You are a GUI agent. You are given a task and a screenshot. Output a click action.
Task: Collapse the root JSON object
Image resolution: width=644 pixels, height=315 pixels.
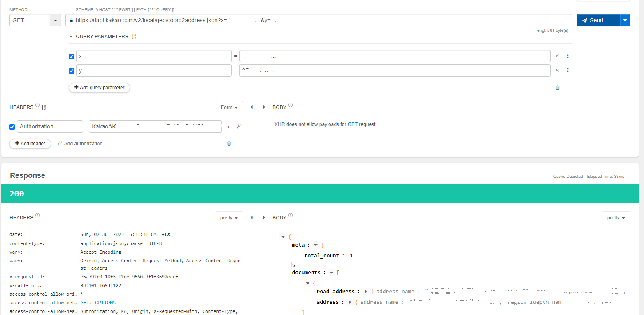click(283, 237)
